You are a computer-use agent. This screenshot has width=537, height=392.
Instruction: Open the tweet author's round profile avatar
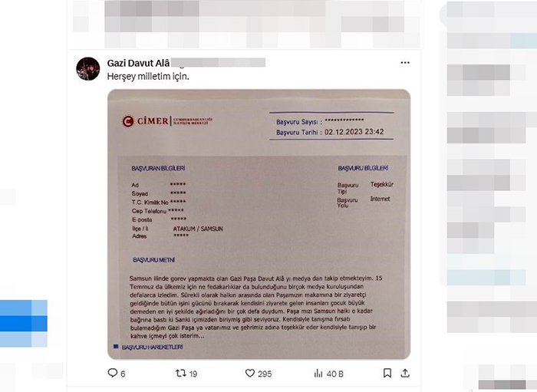tap(88, 69)
